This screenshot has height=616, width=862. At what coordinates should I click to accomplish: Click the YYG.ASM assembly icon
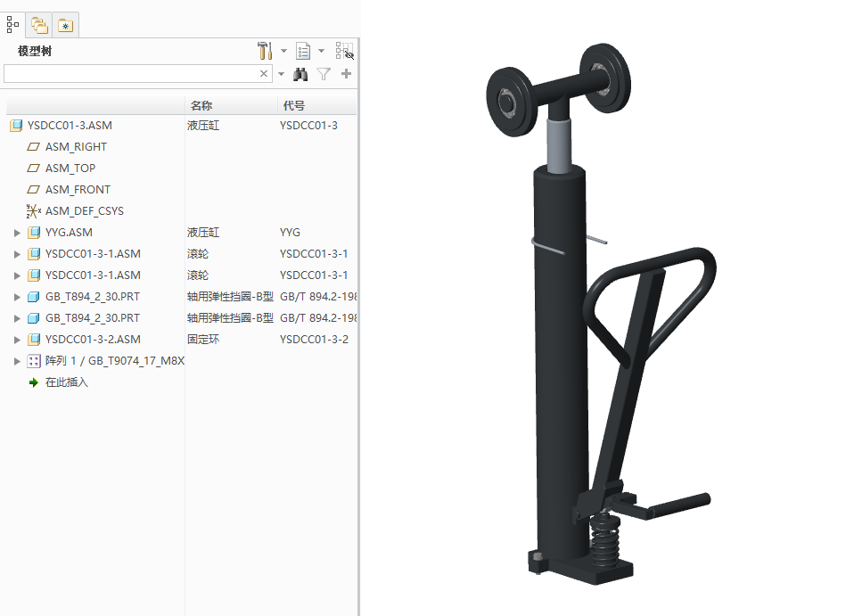[34, 233]
